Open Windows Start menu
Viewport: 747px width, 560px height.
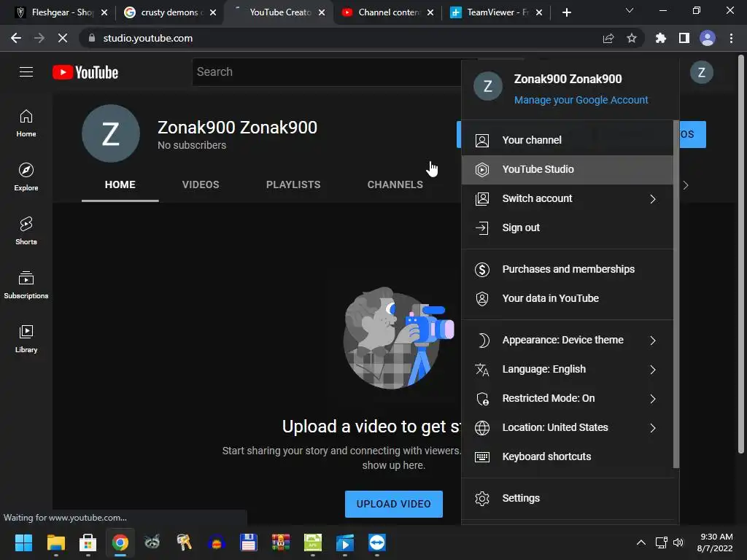23,542
